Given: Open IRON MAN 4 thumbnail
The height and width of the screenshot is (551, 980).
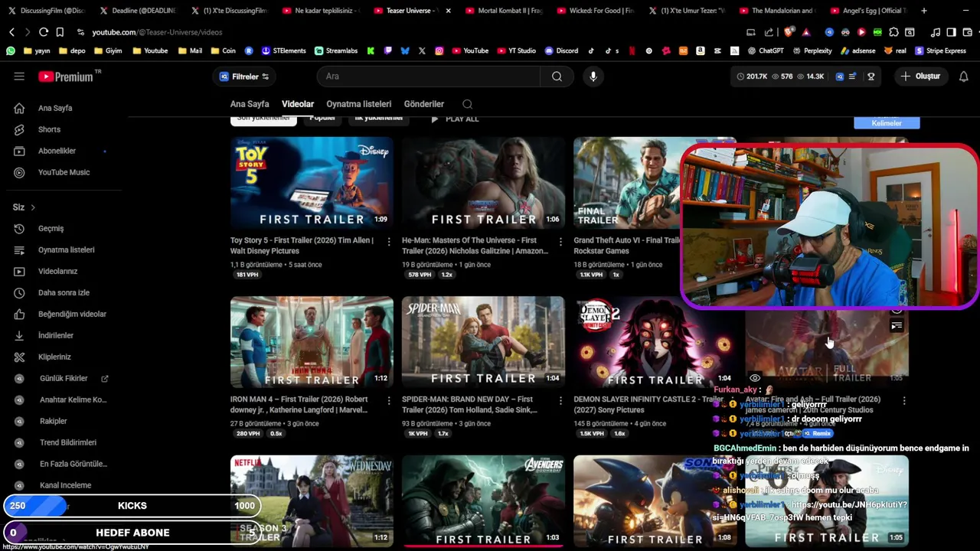Looking at the screenshot, I should click(x=312, y=342).
